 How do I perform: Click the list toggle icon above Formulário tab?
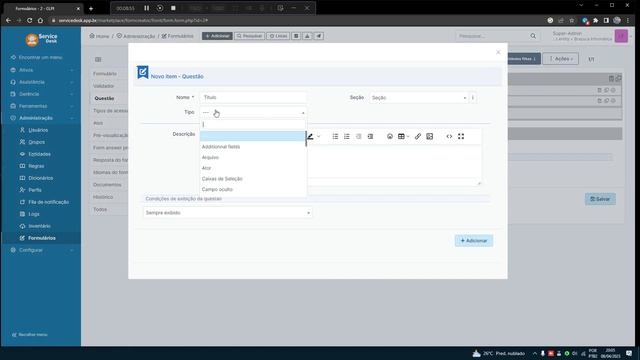coord(98,60)
